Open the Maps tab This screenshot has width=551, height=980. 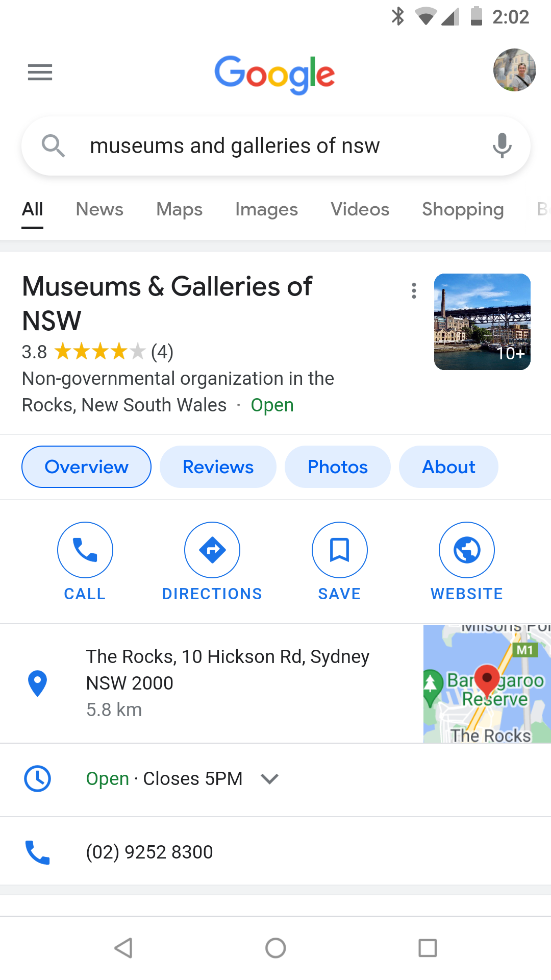coord(180,209)
